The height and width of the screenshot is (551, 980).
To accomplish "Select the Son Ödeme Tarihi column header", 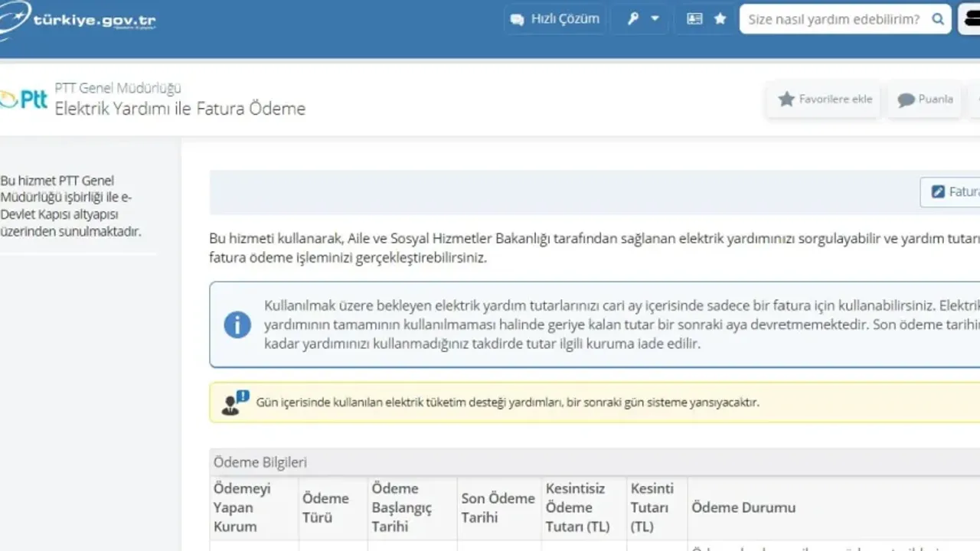I will tap(498, 507).
